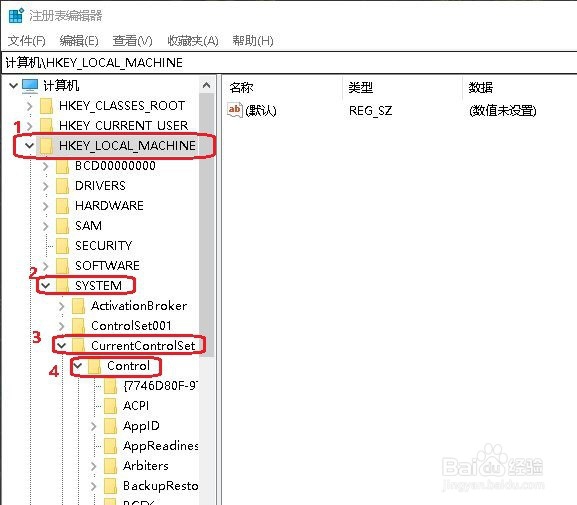Screen dimensions: 577x505
Task: Click the SECURITY folder icon
Action: [62, 246]
